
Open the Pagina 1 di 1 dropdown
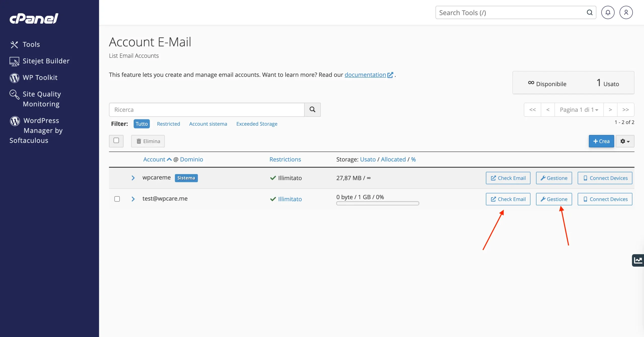(x=579, y=110)
